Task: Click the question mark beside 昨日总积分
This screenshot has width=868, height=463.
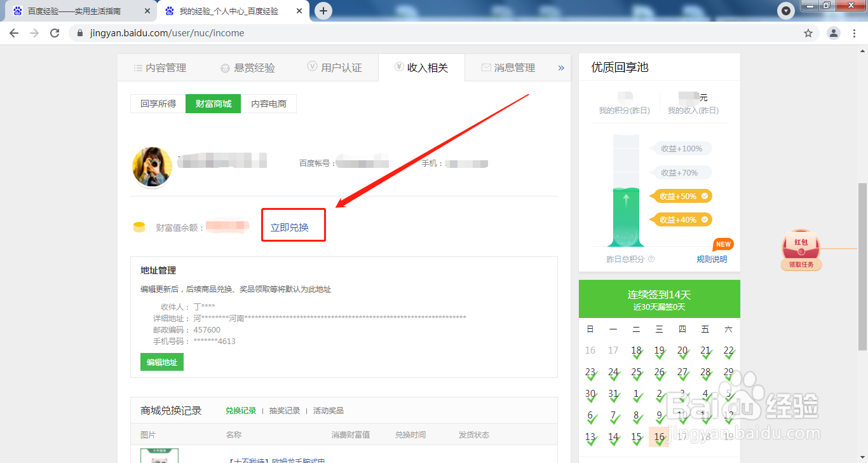Action: [x=651, y=259]
